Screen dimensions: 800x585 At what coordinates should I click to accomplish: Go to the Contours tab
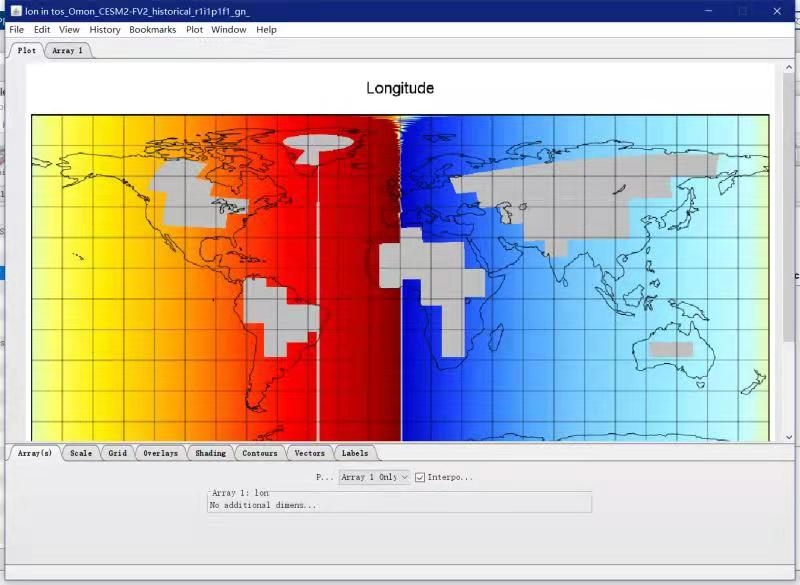(260, 454)
